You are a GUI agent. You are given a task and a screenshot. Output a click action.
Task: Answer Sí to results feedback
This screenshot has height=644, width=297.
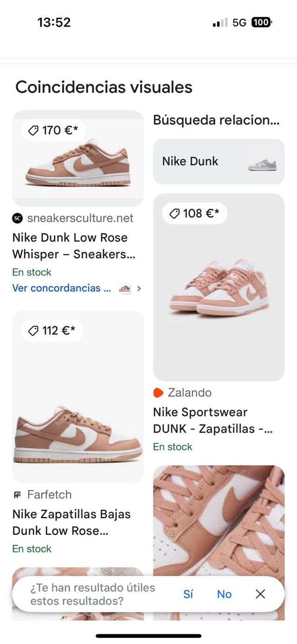coord(188,594)
